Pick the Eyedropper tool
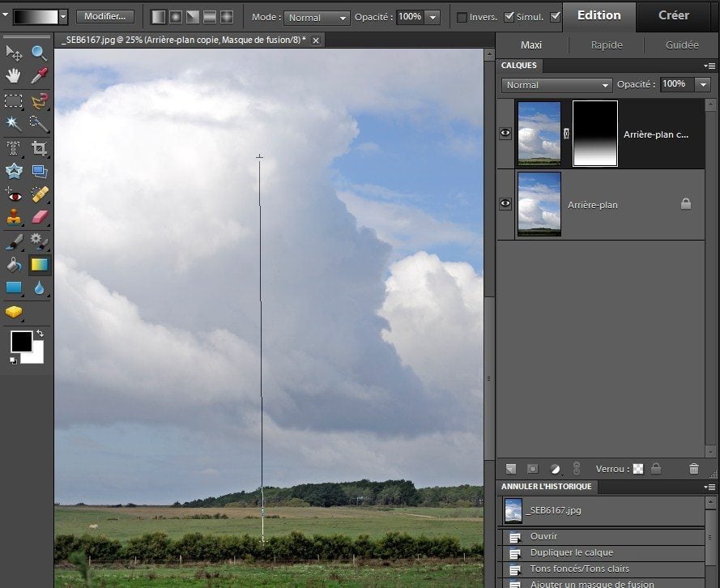Viewport: 720px width, 588px height. tap(39, 76)
